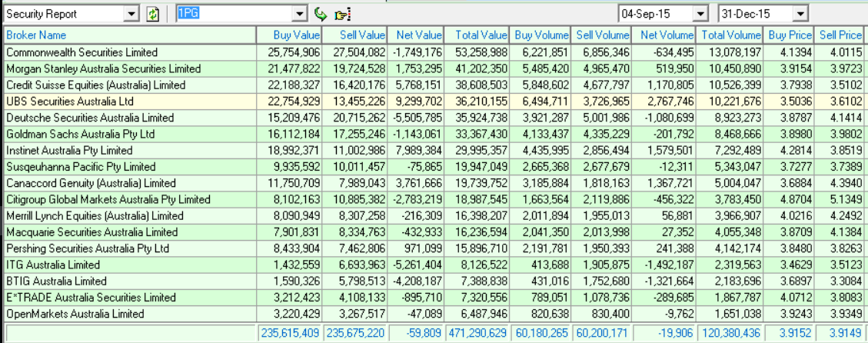
Task: Select ITG Australia Limited row
Action: (x=434, y=265)
